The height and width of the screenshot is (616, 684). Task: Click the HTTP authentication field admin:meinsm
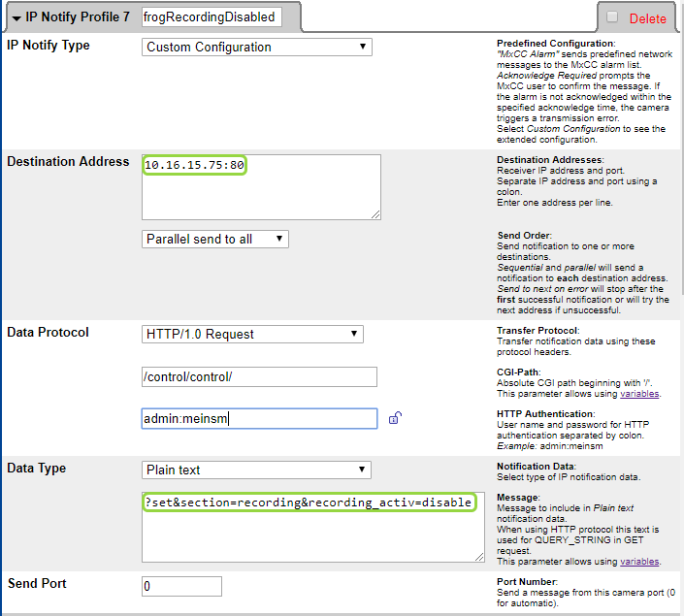[260, 418]
